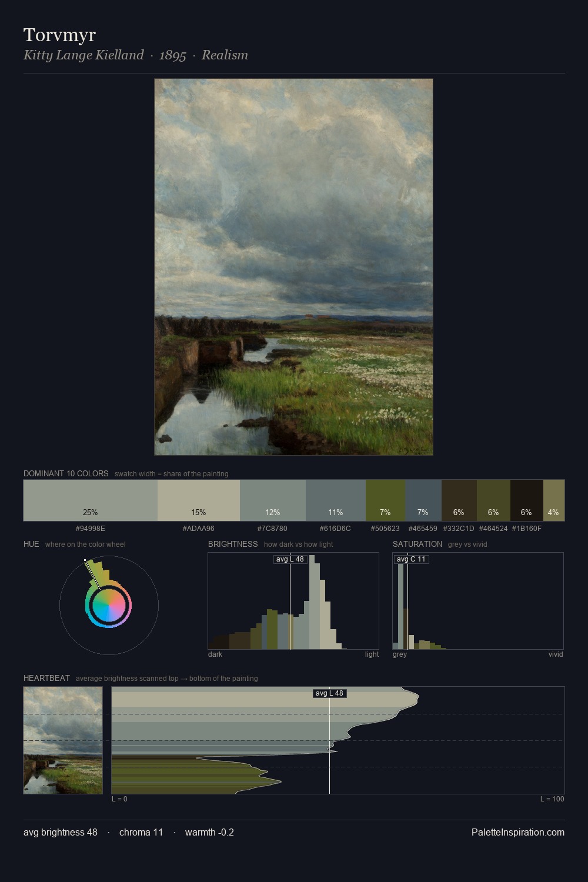Click 'how dark vs how light' caption
This screenshot has height=882, width=588.
point(299,544)
